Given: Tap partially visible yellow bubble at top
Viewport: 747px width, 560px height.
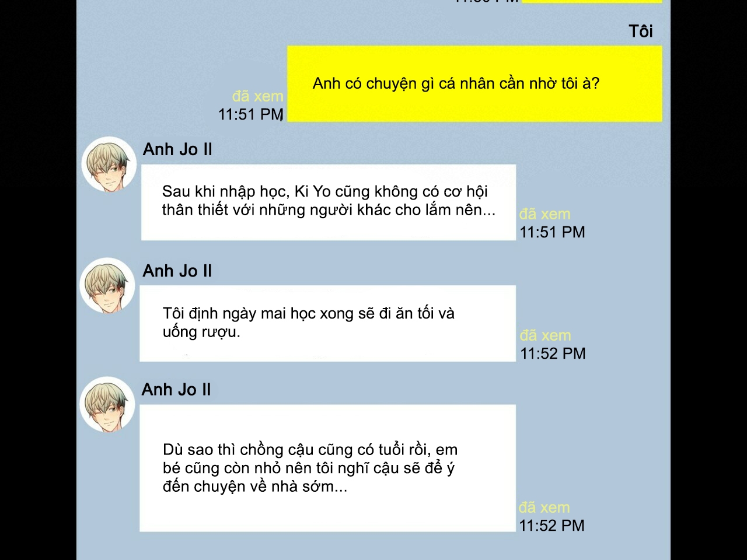Looking at the screenshot, I should click(592, 2).
